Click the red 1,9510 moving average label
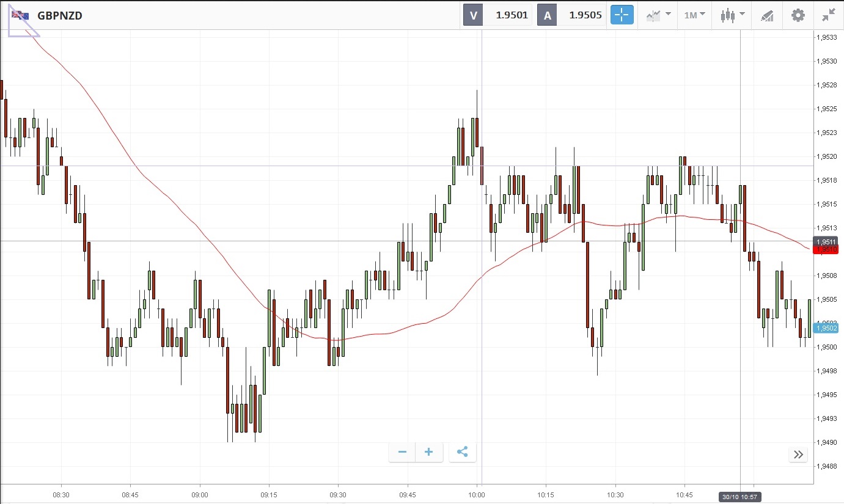844x504 pixels. 826,250
